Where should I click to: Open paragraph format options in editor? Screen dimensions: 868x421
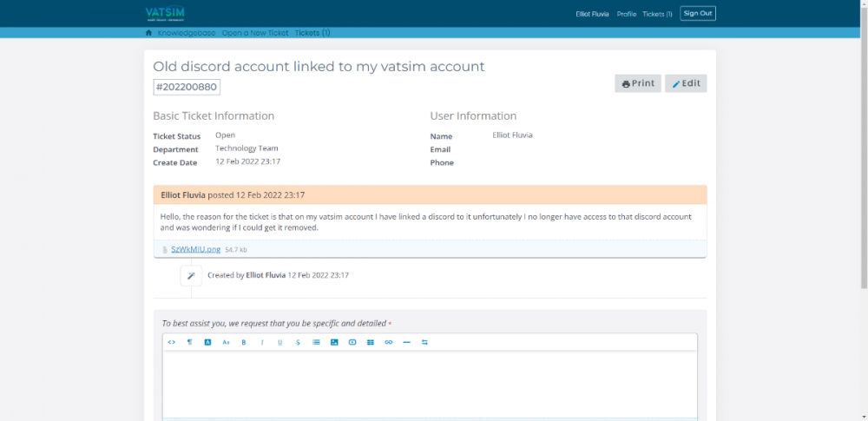(x=190, y=342)
